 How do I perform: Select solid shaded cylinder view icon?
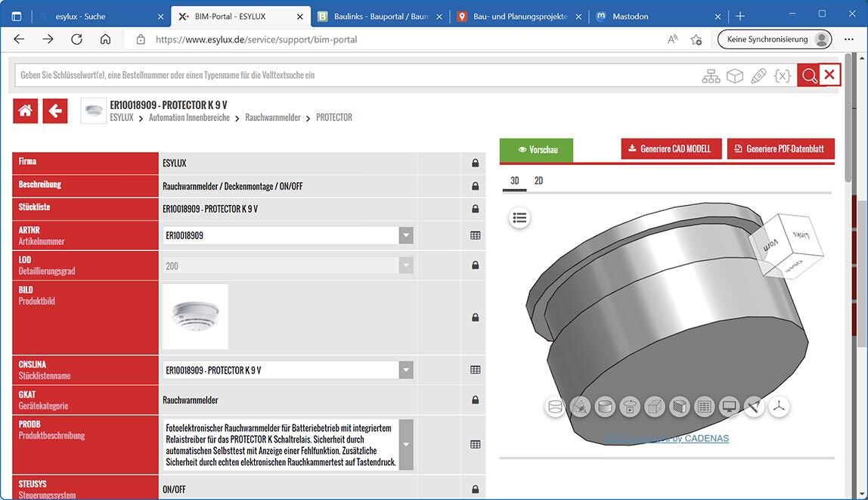pos(605,407)
